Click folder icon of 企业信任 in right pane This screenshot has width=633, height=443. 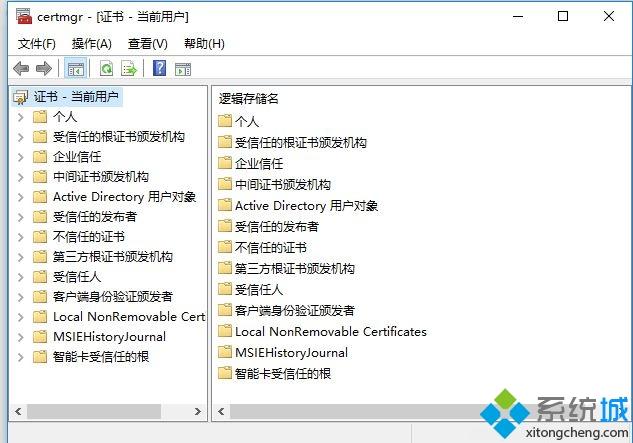[x=225, y=163]
